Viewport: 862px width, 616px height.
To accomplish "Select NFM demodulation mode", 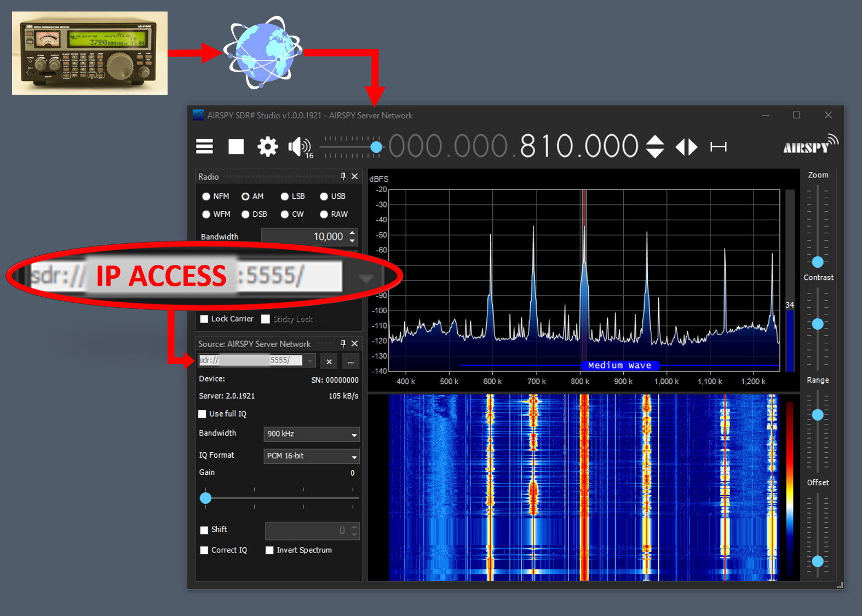I will [x=206, y=197].
